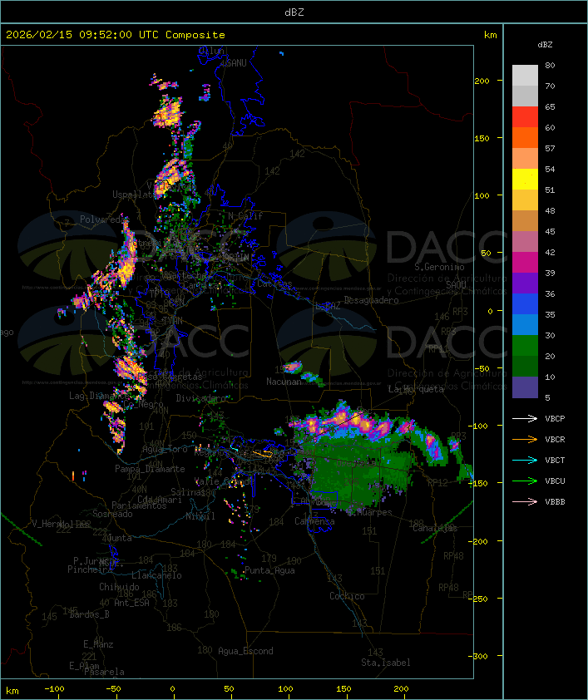The height and width of the screenshot is (700, 588).
Task: Click the Sta.Isabel map label
Action: [386, 663]
